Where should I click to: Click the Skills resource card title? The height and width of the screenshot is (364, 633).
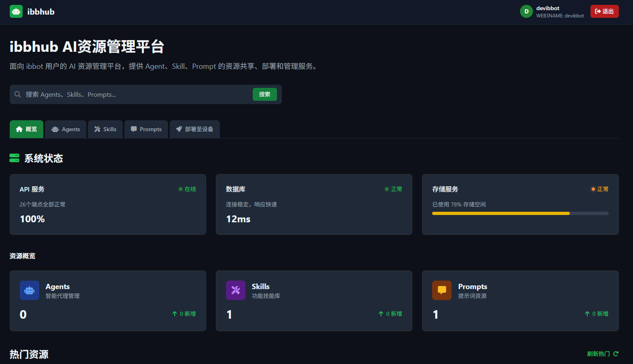[x=261, y=287]
